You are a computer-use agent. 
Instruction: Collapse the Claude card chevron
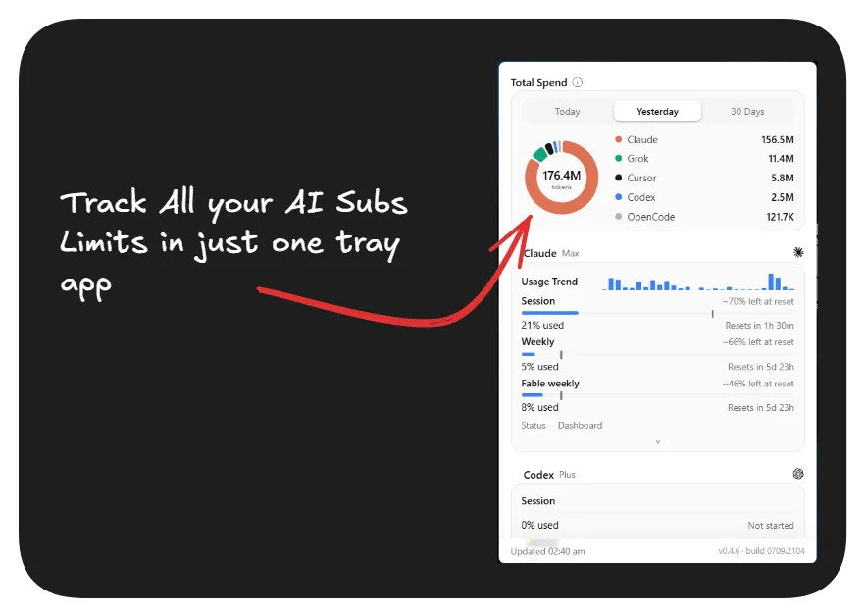click(x=657, y=442)
